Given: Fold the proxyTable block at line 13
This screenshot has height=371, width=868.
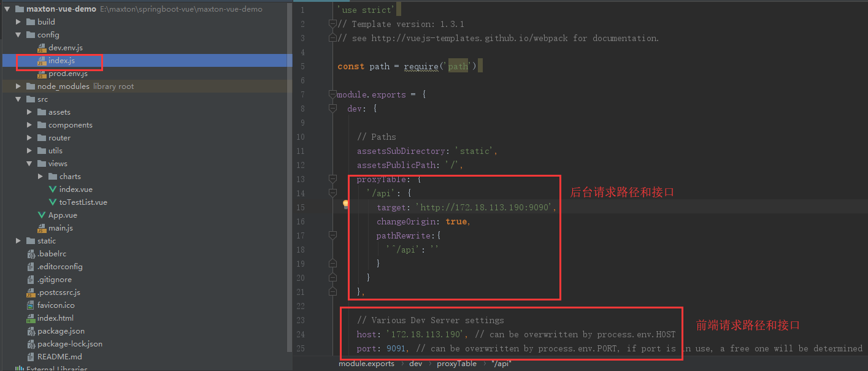Looking at the screenshot, I should coord(332,179).
